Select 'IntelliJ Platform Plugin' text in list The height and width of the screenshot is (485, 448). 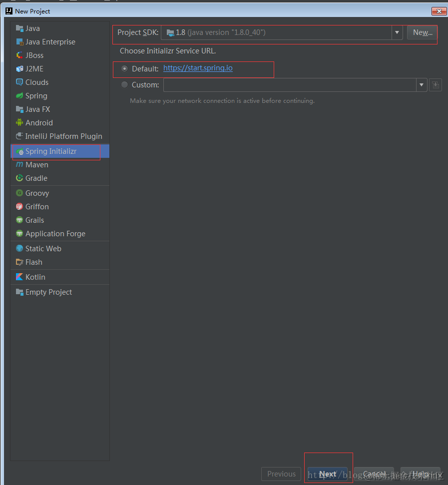point(64,136)
